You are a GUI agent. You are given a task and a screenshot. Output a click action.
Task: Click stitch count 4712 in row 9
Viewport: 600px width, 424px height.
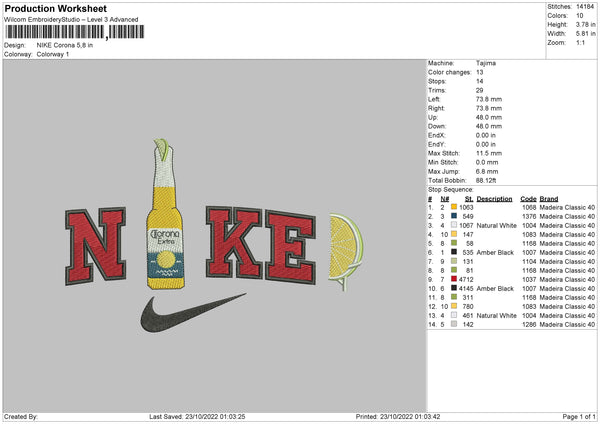coord(466,280)
